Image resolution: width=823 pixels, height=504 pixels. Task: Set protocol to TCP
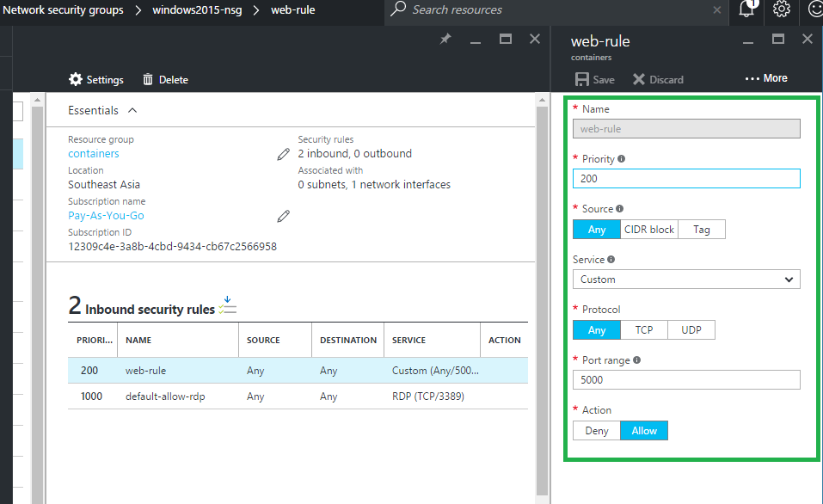tap(643, 330)
